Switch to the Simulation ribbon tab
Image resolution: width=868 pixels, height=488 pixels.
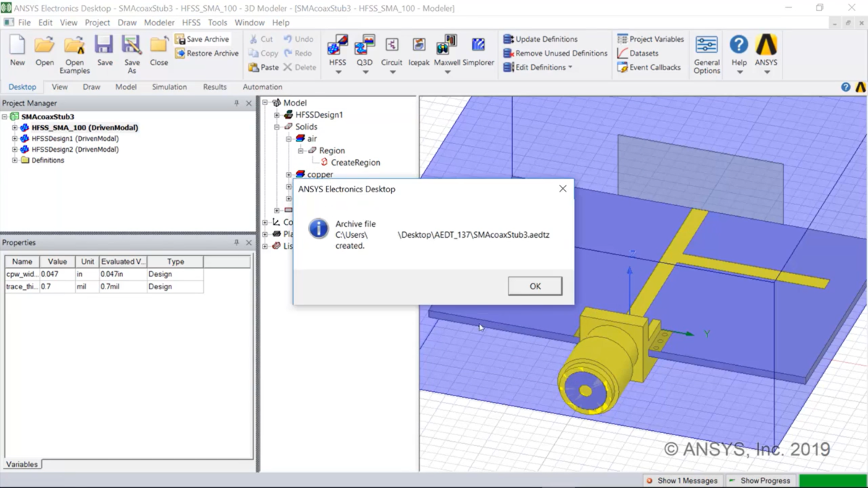(x=169, y=87)
